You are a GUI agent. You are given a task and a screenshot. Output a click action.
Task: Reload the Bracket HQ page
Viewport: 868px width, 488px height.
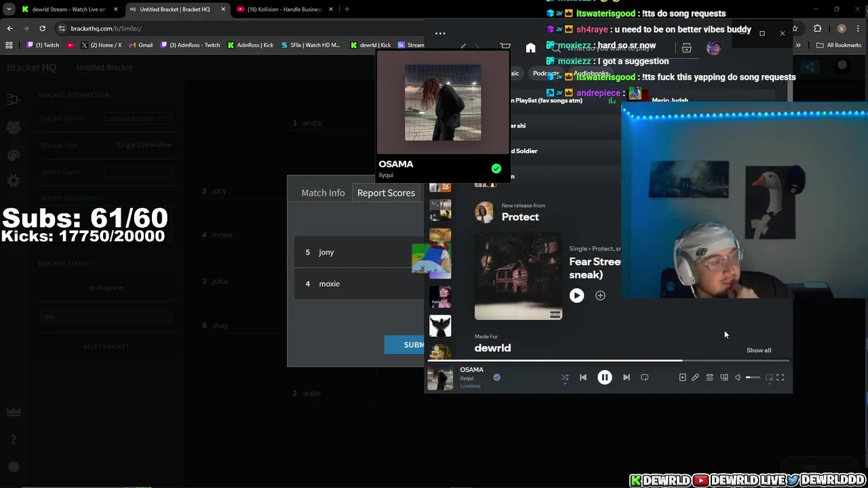[x=42, y=28]
